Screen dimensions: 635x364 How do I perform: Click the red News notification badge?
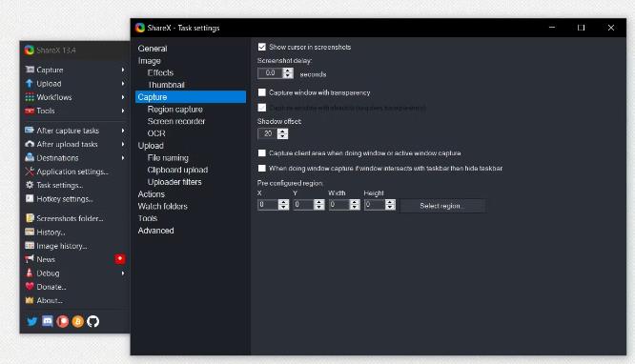coord(120,259)
